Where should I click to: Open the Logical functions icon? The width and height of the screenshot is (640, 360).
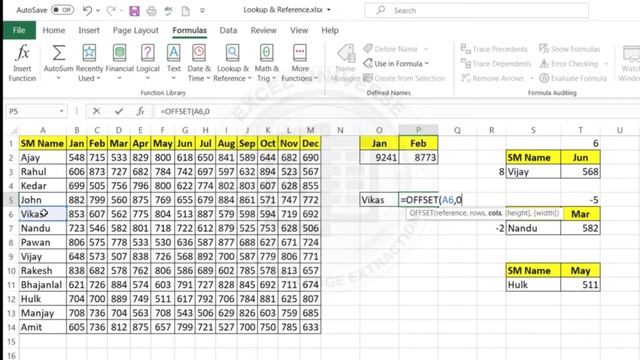tap(147, 53)
